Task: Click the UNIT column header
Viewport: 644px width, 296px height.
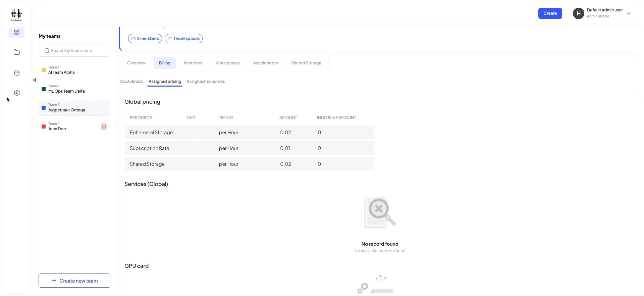Action: pyautogui.click(x=191, y=118)
